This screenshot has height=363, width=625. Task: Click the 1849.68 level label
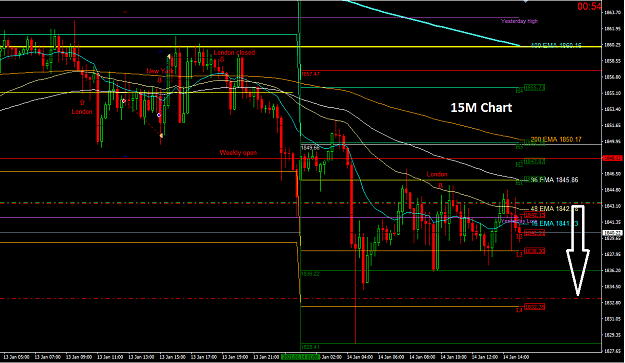point(310,148)
